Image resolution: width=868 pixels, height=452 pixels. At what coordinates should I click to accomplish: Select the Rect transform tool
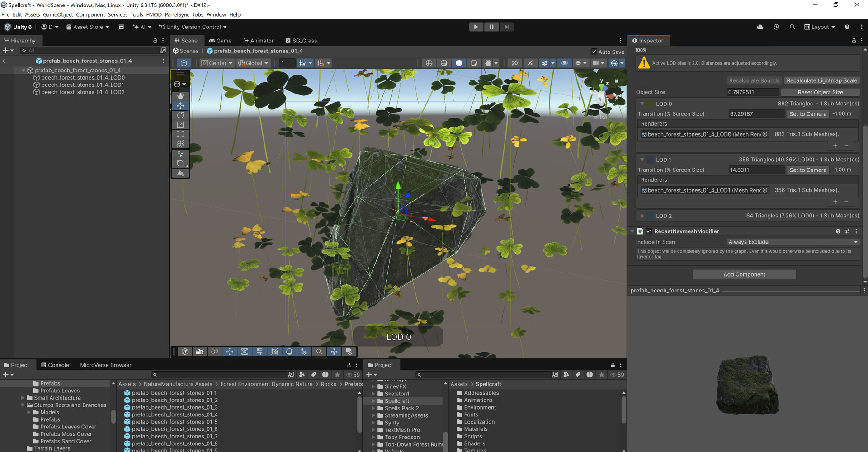180,134
